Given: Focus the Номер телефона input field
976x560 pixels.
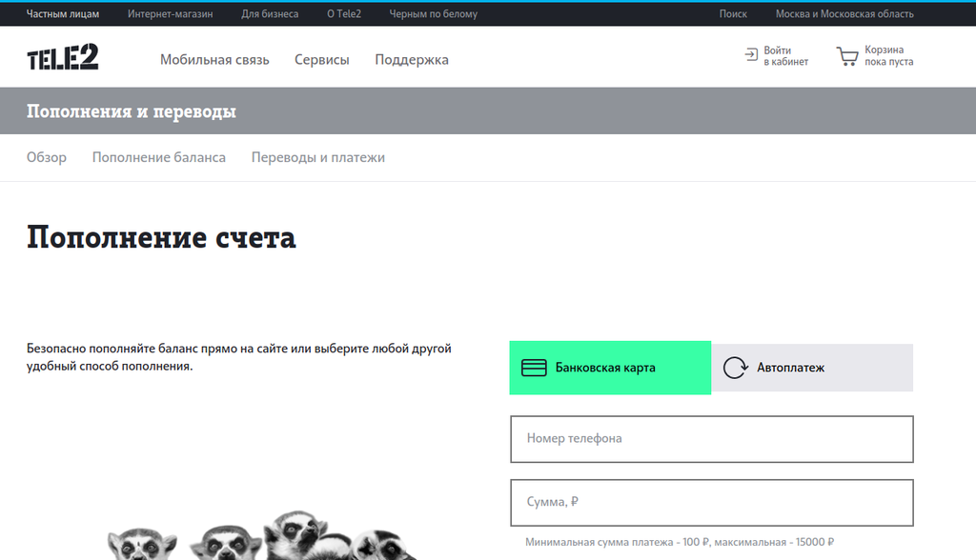Looking at the screenshot, I should tap(711, 439).
